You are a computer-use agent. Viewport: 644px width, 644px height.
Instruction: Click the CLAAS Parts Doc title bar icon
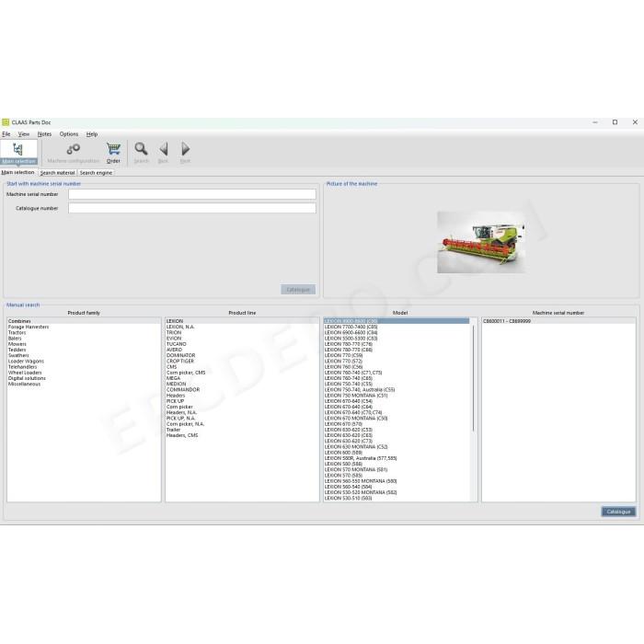coord(6,122)
